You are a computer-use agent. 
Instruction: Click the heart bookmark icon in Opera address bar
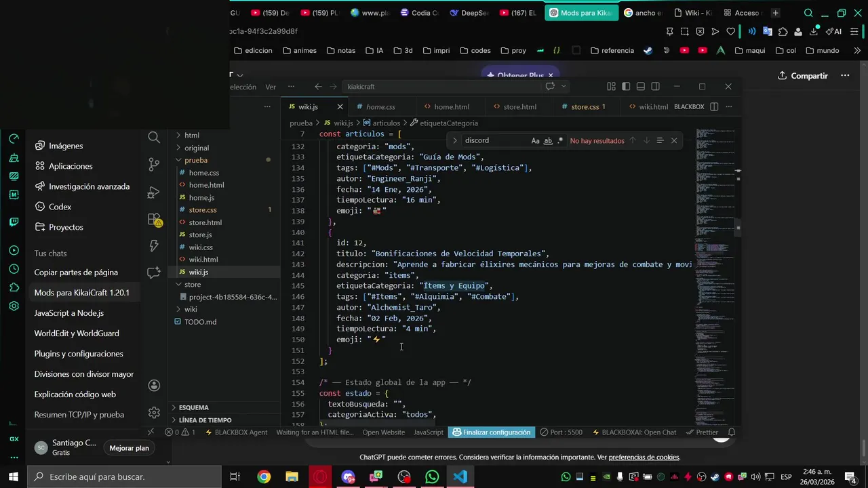[x=730, y=31]
